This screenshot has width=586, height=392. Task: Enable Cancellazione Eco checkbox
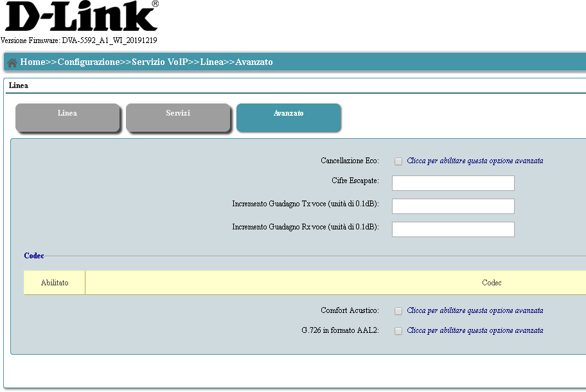click(x=398, y=161)
